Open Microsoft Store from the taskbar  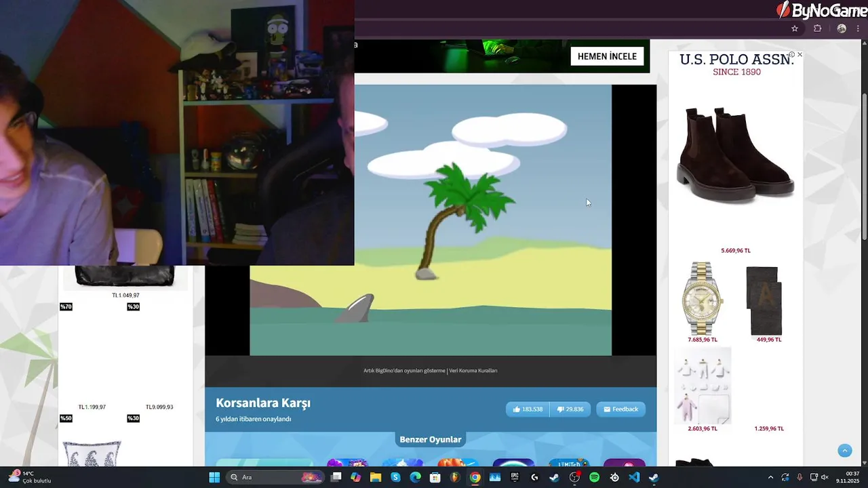435,477
